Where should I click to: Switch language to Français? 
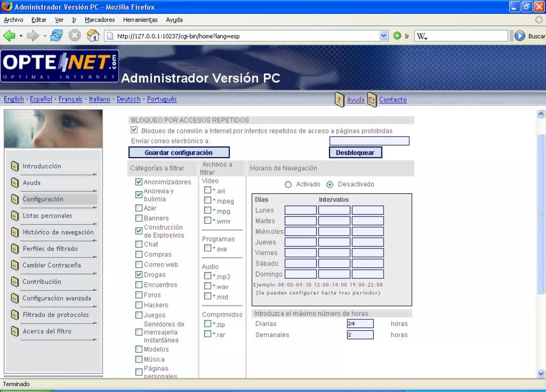point(70,99)
